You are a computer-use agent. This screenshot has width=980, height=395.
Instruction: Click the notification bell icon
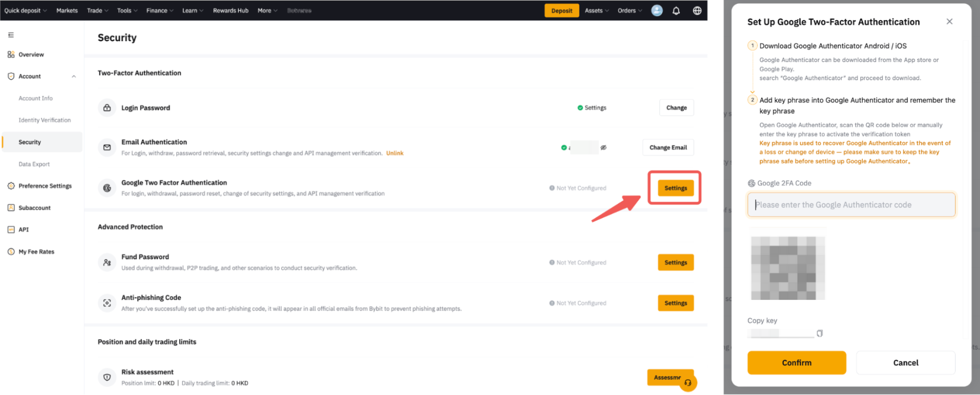(x=676, y=11)
